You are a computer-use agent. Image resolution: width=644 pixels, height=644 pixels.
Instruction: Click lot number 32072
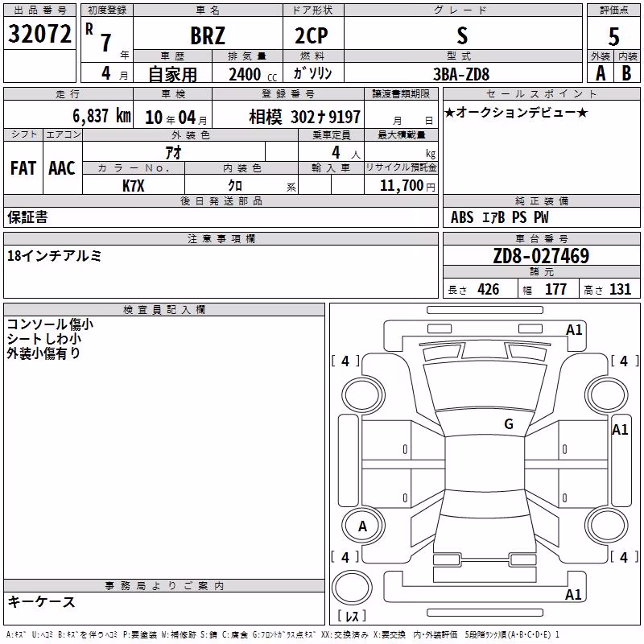click(39, 34)
